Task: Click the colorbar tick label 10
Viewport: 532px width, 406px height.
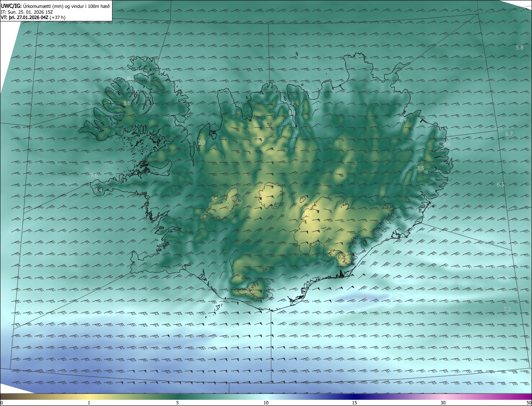Action: (x=266, y=403)
